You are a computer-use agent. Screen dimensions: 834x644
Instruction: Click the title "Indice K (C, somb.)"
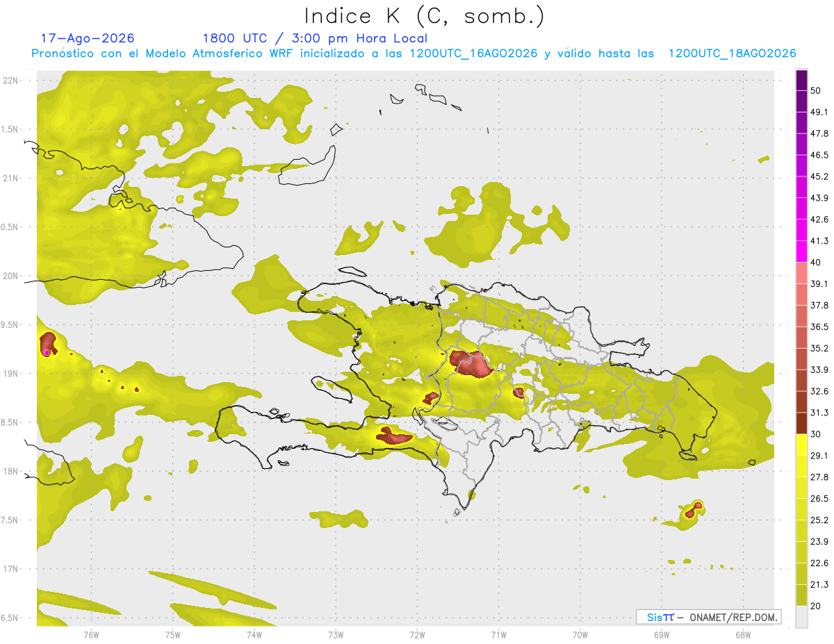point(425,17)
